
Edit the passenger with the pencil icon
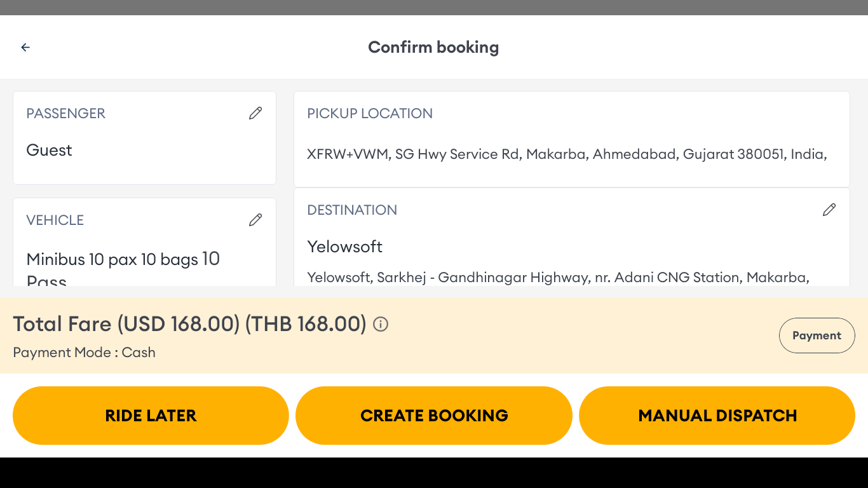click(x=255, y=113)
